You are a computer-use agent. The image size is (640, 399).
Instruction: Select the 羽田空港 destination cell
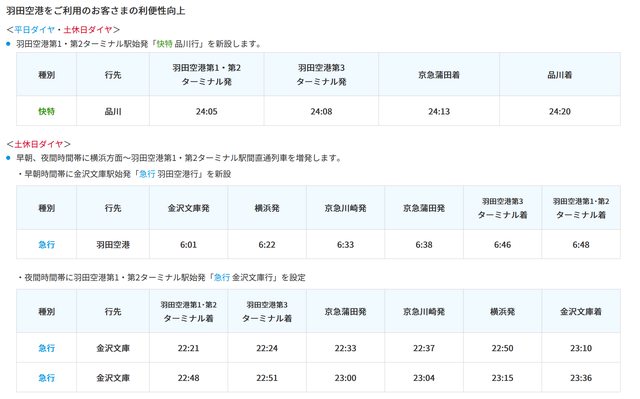pyautogui.click(x=113, y=245)
